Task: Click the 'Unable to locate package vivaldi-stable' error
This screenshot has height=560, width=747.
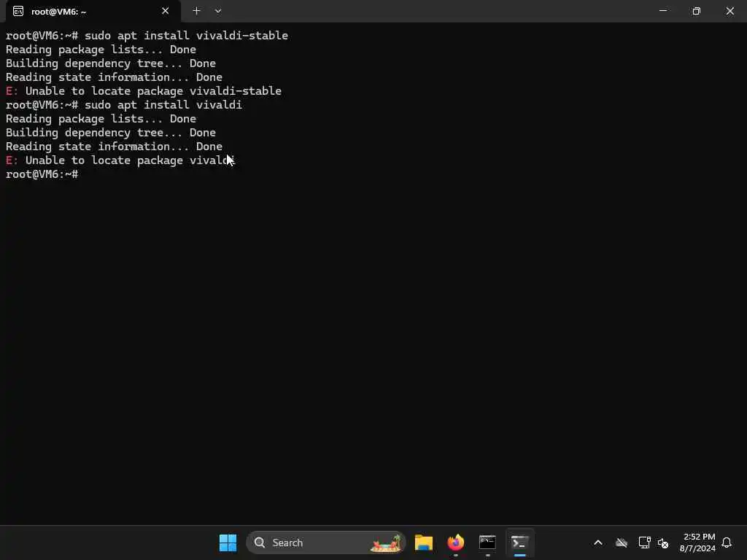Action: 144,91
